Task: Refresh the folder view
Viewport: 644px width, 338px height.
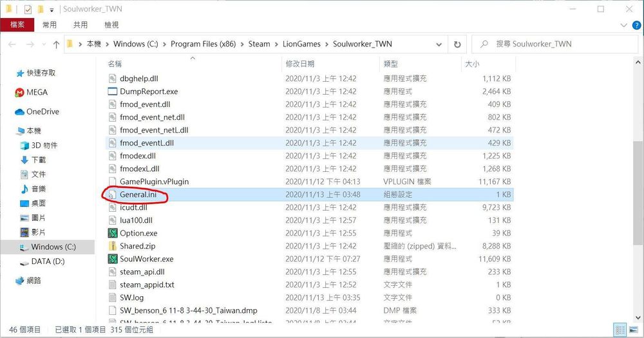Action: click(x=457, y=44)
